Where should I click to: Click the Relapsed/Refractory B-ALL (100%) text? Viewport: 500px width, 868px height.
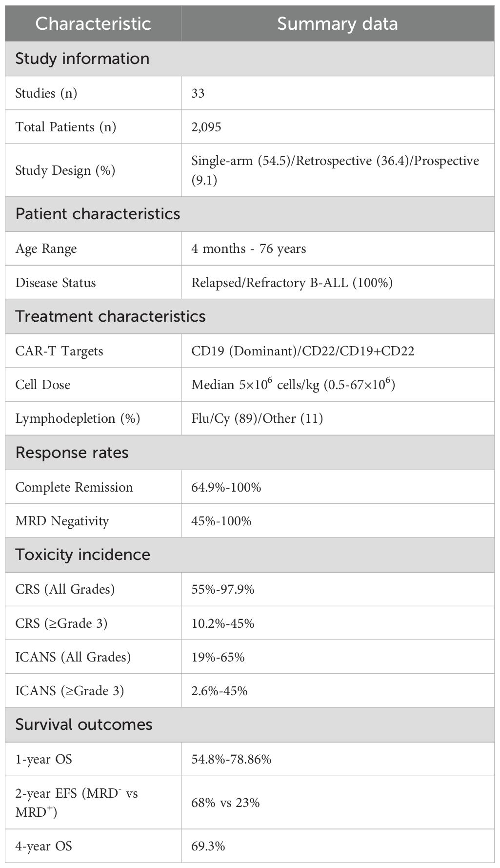292,283
